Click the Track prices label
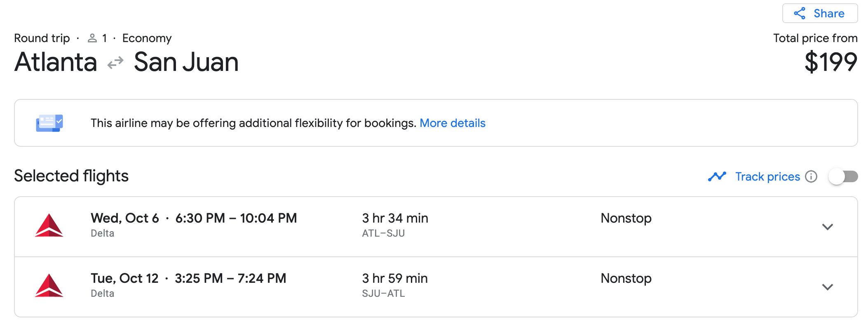Viewport: 868px width, 324px height. tap(767, 176)
